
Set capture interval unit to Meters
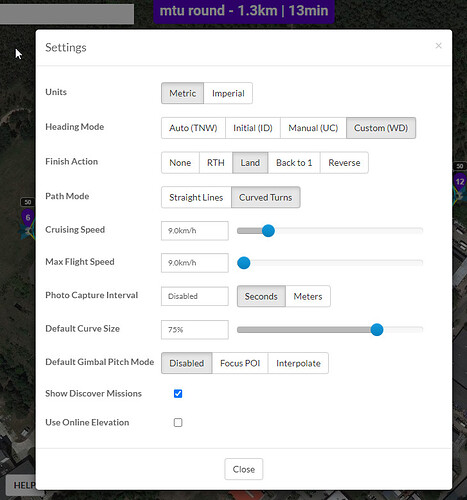click(308, 296)
